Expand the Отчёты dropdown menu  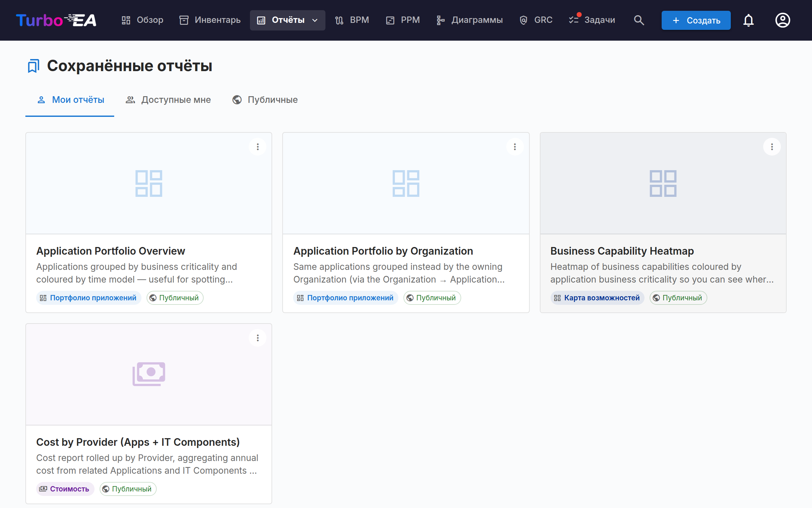[288, 20]
